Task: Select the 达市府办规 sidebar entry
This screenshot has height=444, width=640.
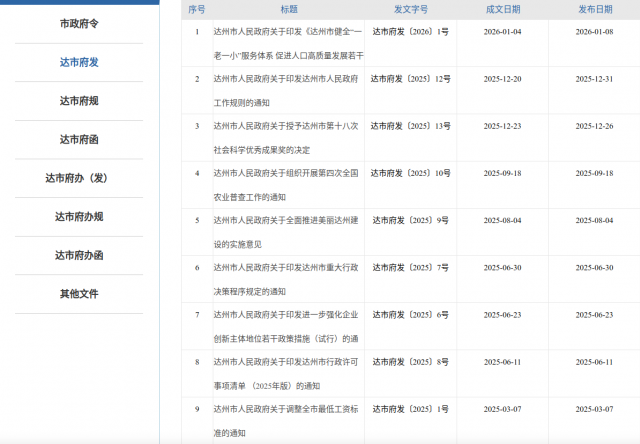Action: (79, 216)
